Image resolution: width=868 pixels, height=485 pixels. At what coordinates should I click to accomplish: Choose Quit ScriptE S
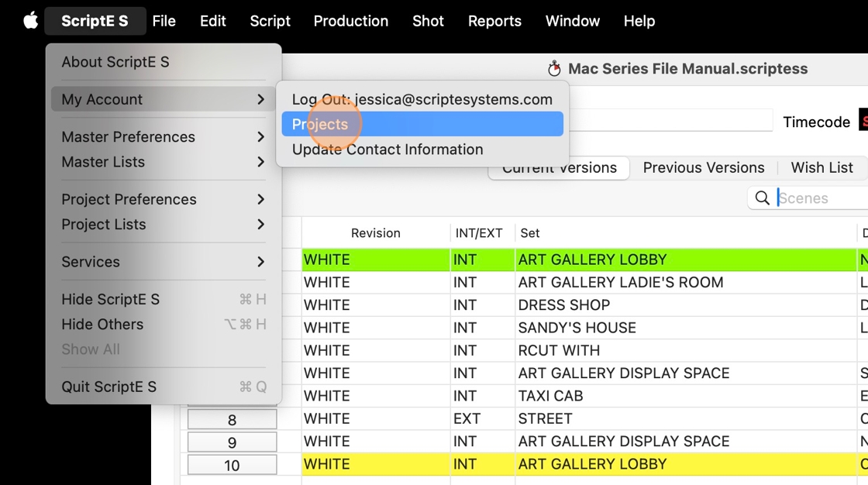coord(164,387)
